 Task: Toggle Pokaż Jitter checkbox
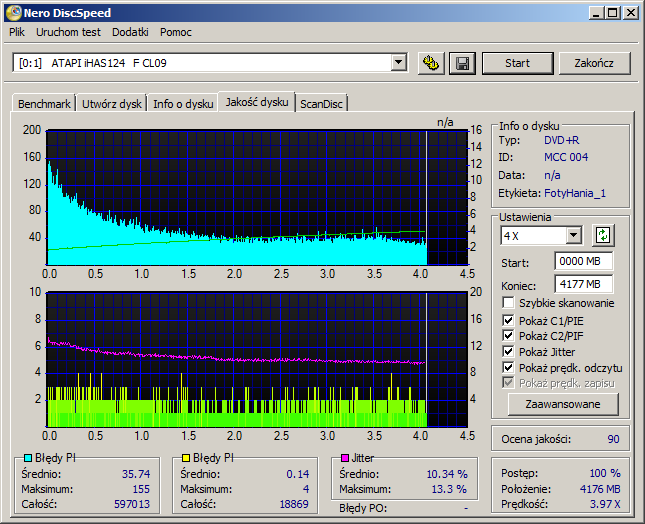tap(508, 352)
